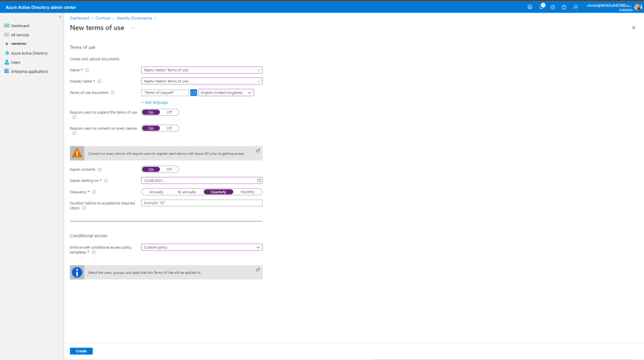This screenshot has width=644, height=360.
Task: Click info icon beside Expire consents
Action: [x=100, y=169]
